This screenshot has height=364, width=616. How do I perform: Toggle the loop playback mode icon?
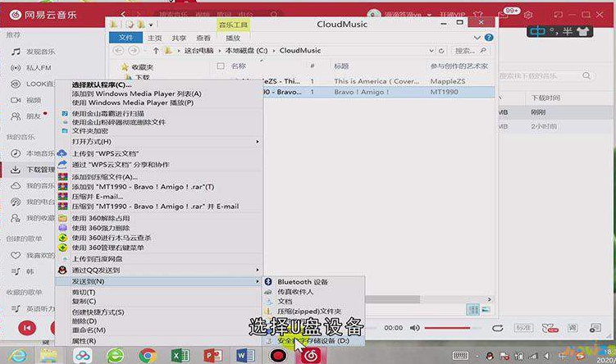(497, 328)
